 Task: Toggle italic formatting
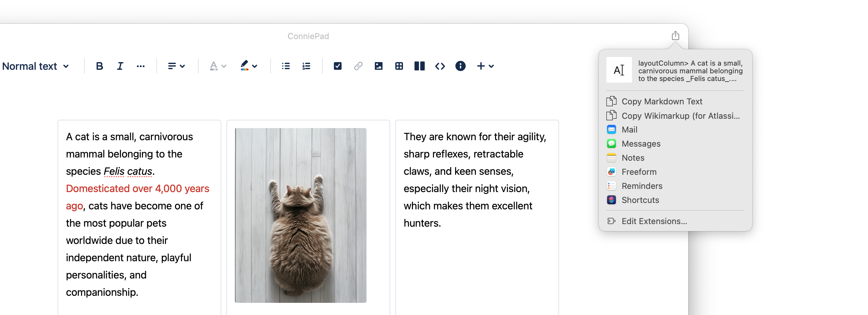tap(120, 66)
